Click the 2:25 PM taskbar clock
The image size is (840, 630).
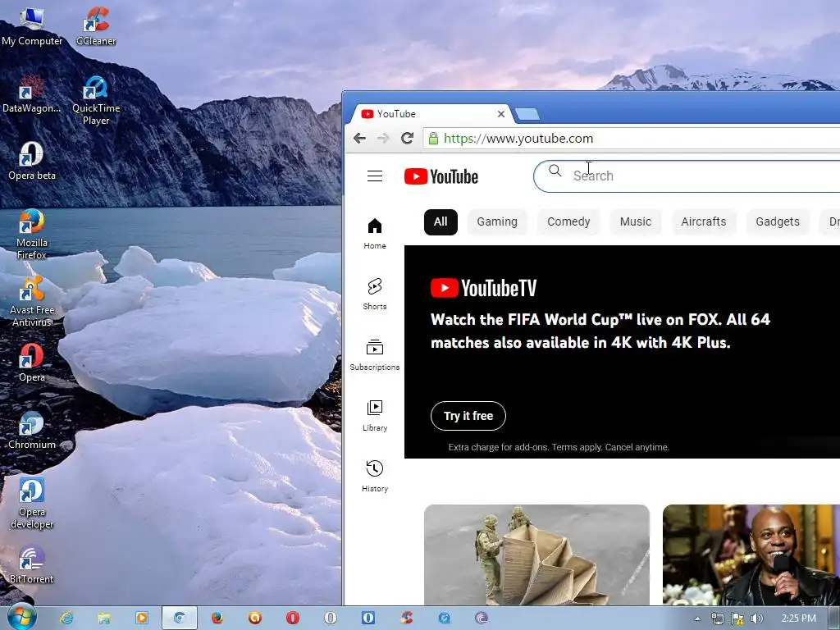coord(798,619)
